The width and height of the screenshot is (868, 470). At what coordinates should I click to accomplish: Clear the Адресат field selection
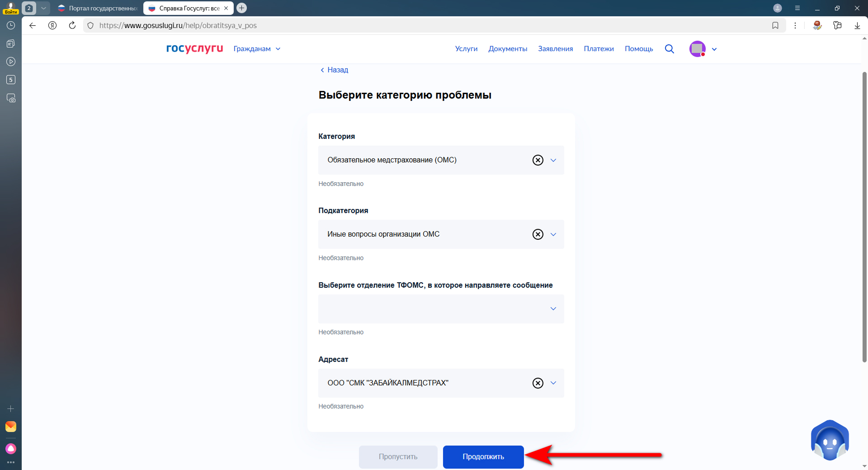[538, 383]
